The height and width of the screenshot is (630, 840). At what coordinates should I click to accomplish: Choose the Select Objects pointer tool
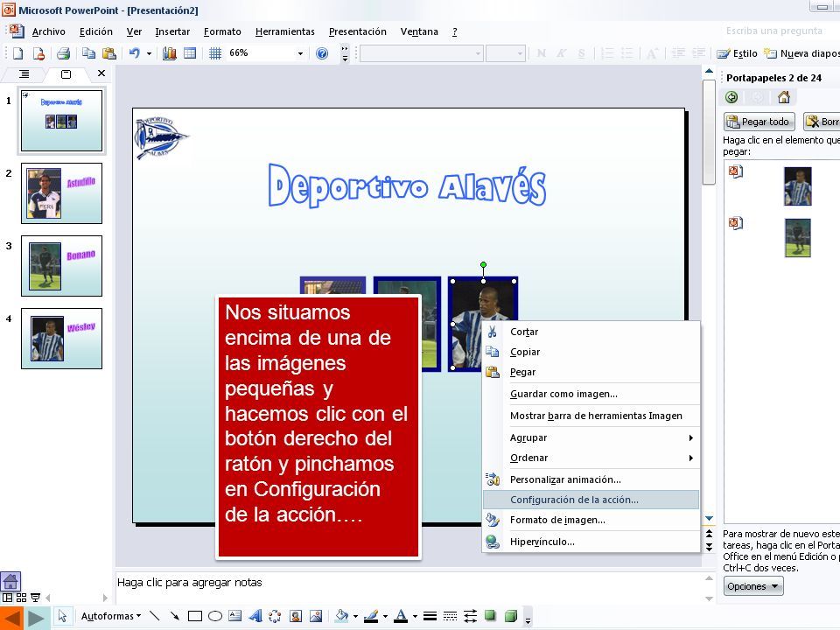pyautogui.click(x=63, y=616)
